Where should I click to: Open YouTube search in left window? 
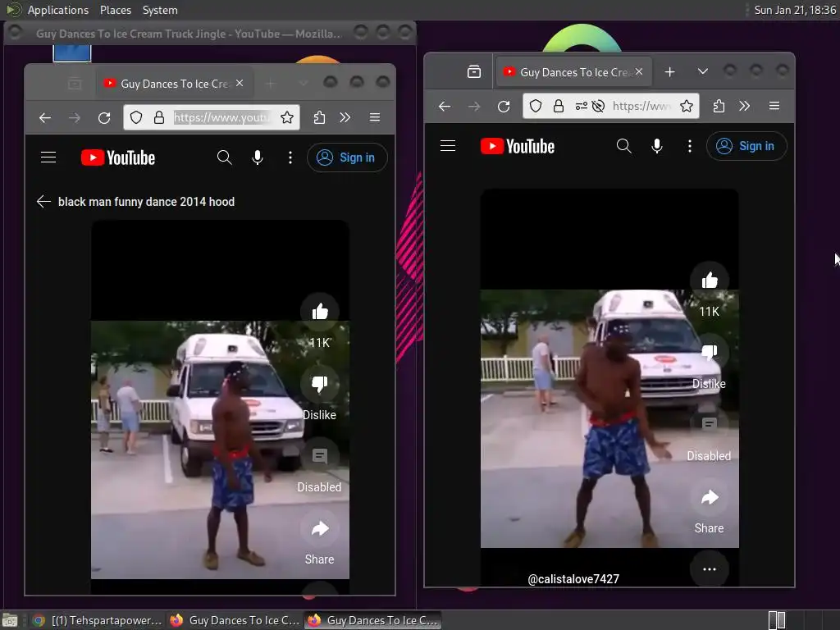point(225,157)
